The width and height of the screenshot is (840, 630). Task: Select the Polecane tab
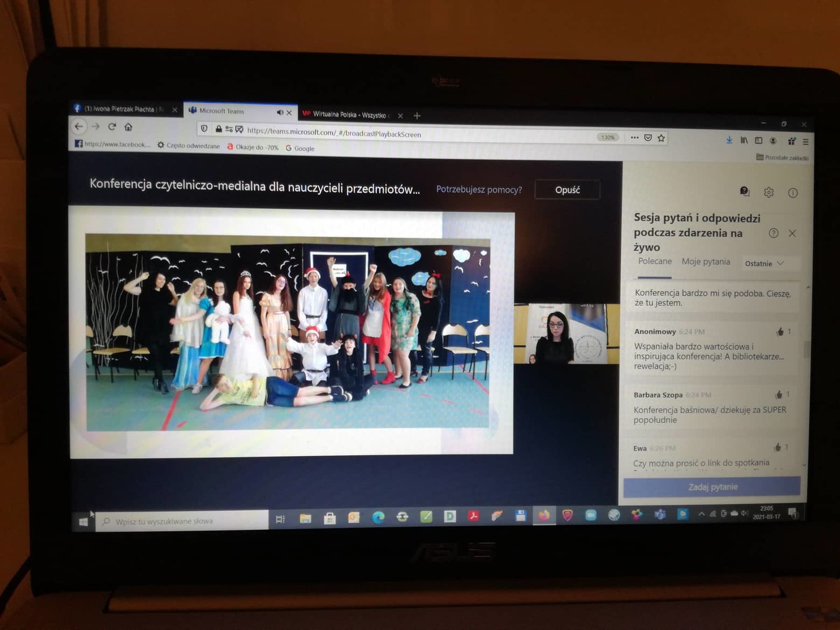pyautogui.click(x=654, y=261)
